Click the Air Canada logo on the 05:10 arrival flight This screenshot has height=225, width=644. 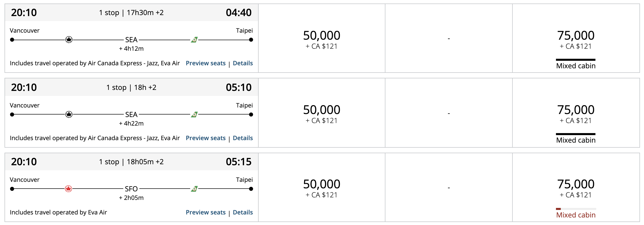(x=69, y=115)
